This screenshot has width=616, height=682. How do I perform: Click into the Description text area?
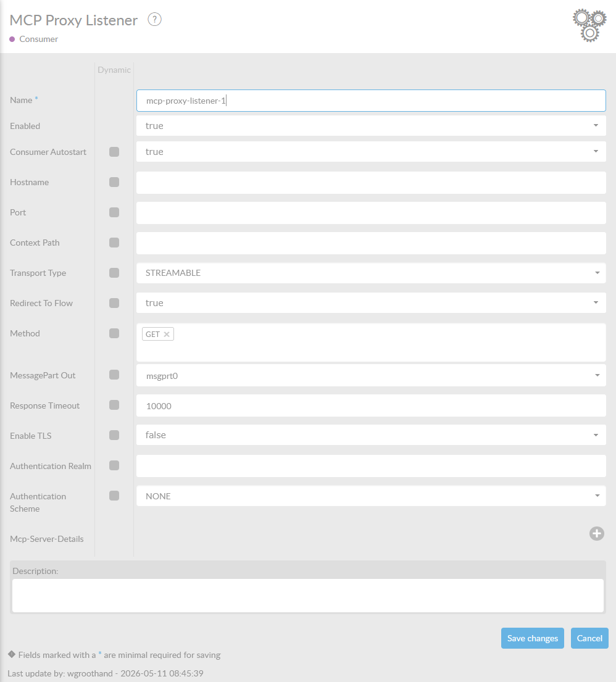click(308, 596)
